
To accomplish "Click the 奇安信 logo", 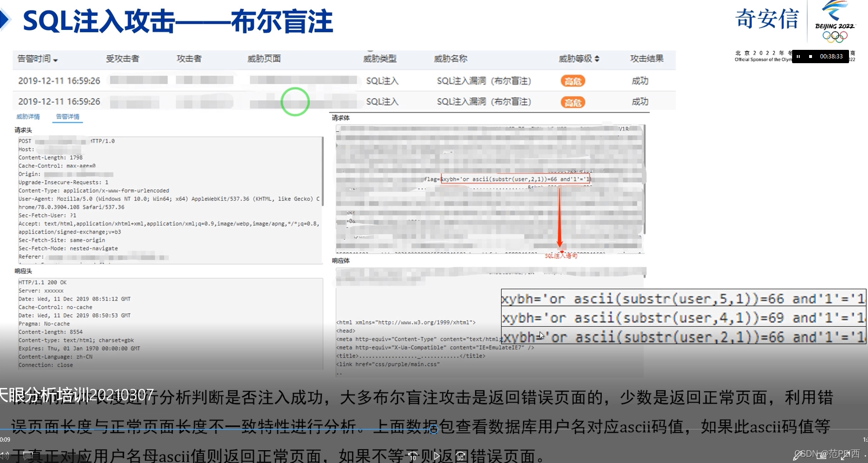I will [767, 19].
